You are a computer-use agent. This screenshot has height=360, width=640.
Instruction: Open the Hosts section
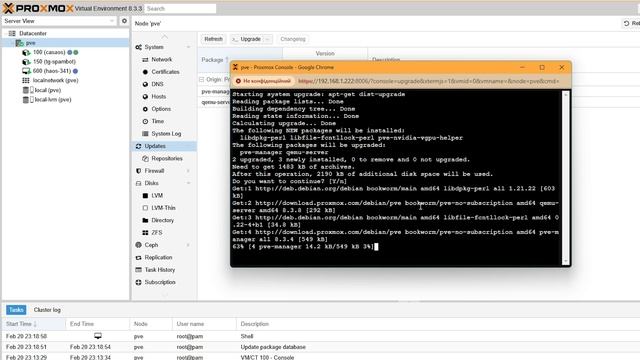pyautogui.click(x=158, y=97)
